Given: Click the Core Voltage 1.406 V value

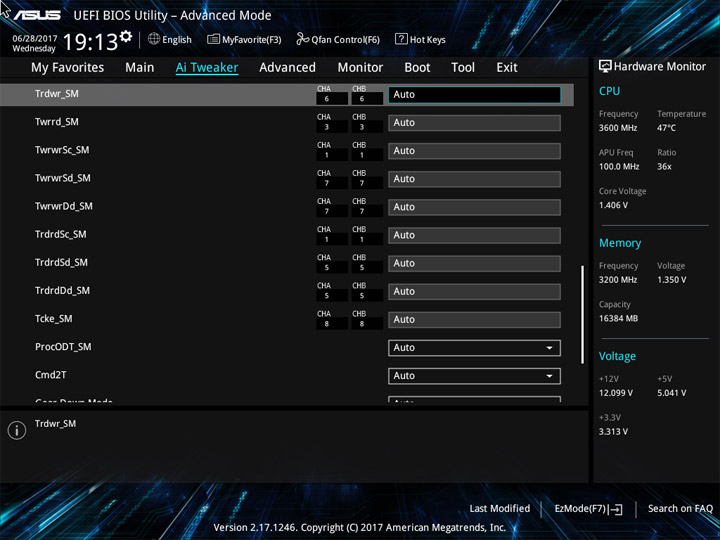Looking at the screenshot, I should (x=613, y=205).
